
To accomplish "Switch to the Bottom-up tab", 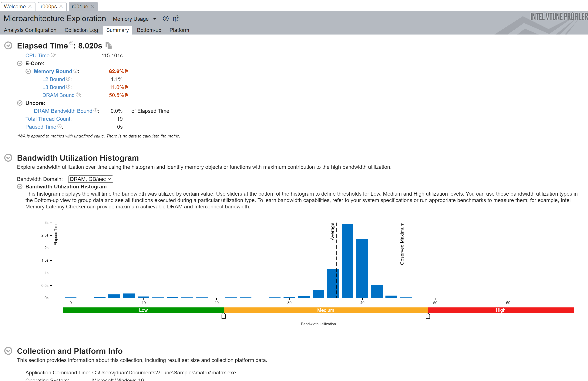I will (149, 30).
